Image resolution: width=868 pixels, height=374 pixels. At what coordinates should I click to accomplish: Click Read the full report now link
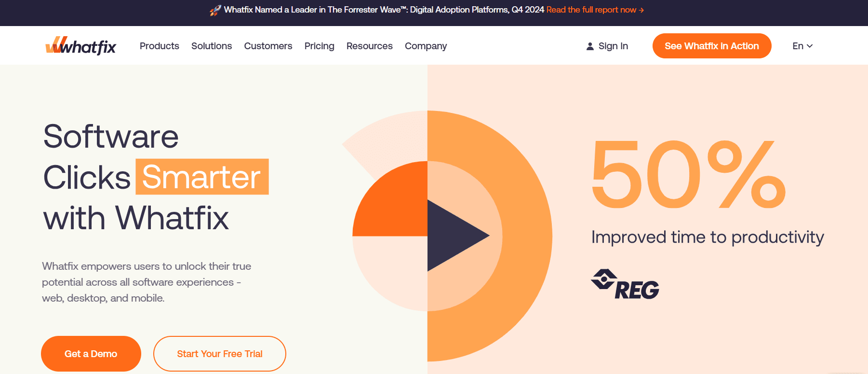[x=595, y=10]
